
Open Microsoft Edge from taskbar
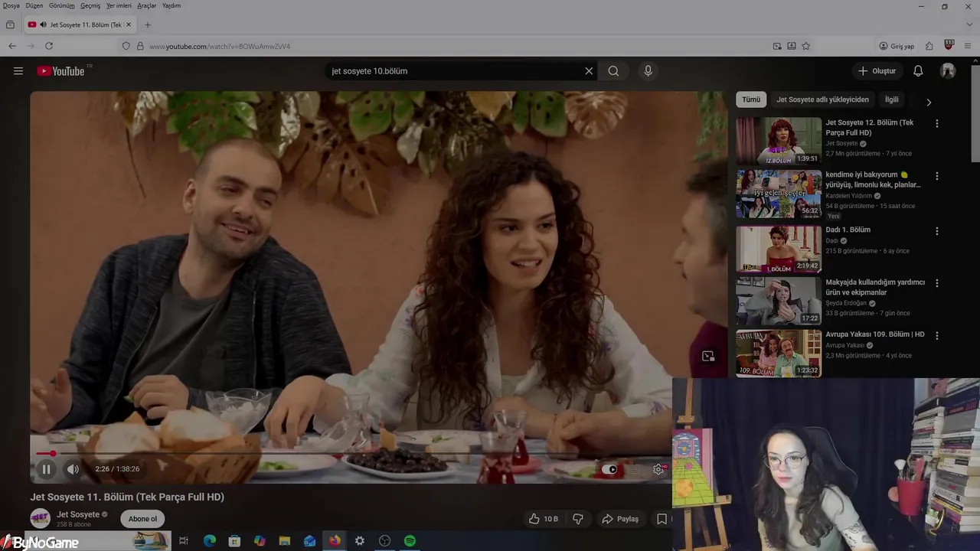pyautogui.click(x=209, y=541)
